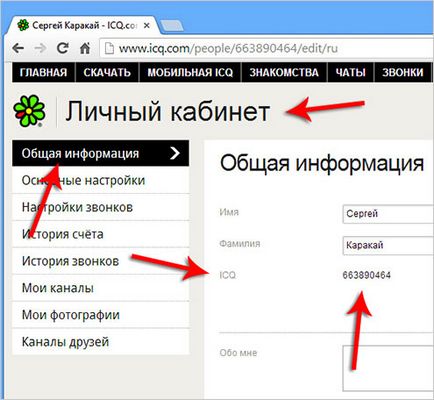
Task: Click the Фамилия label
Action: click(240, 244)
